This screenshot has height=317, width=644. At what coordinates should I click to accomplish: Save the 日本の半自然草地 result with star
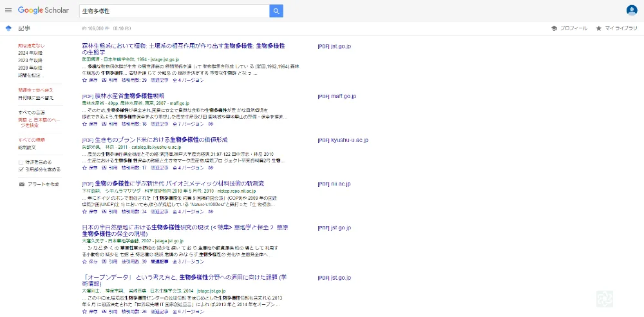click(x=89, y=262)
